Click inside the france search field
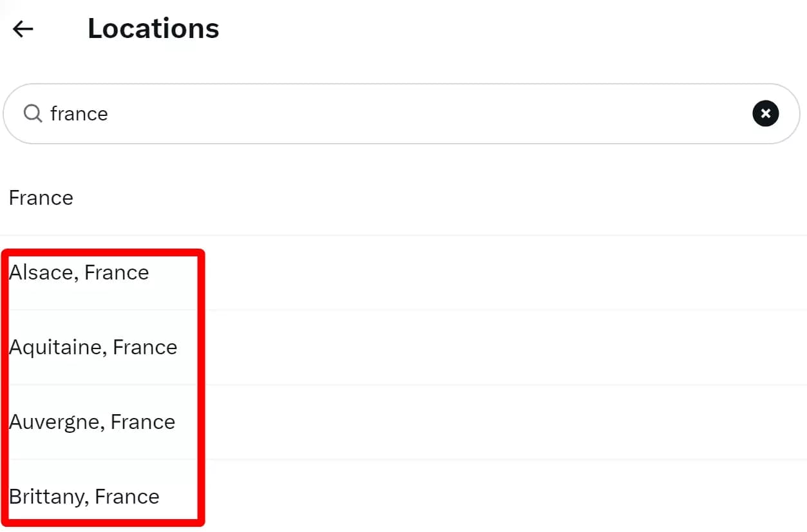This screenshot has width=807, height=532. [258, 113]
